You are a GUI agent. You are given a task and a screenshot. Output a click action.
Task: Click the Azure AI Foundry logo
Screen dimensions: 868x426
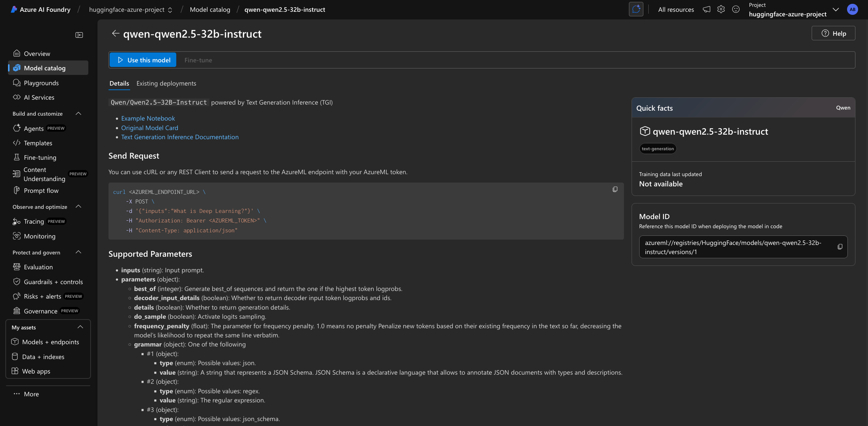[40, 9]
